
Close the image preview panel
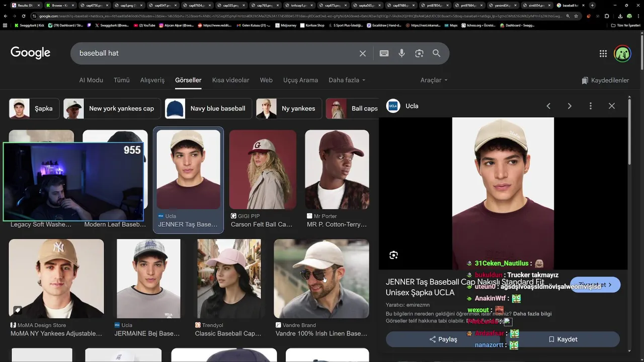coord(612,106)
